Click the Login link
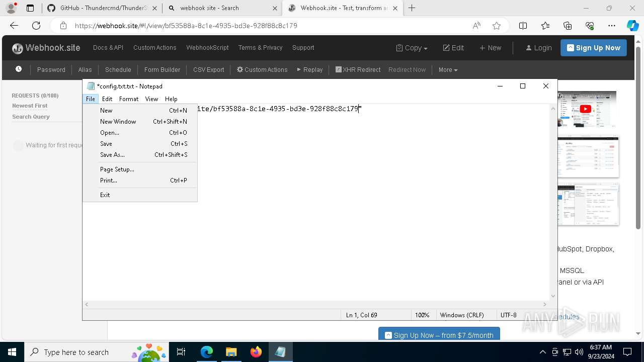This screenshot has width=644, height=362. point(539,48)
